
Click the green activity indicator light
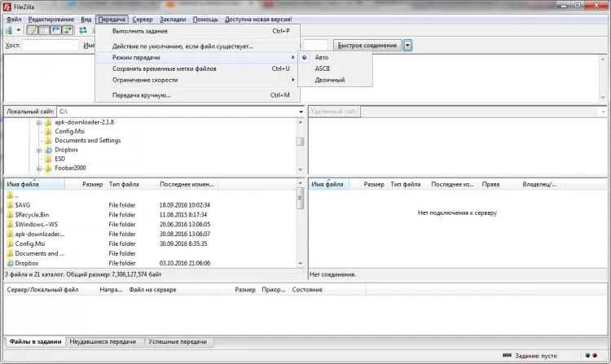587,355
